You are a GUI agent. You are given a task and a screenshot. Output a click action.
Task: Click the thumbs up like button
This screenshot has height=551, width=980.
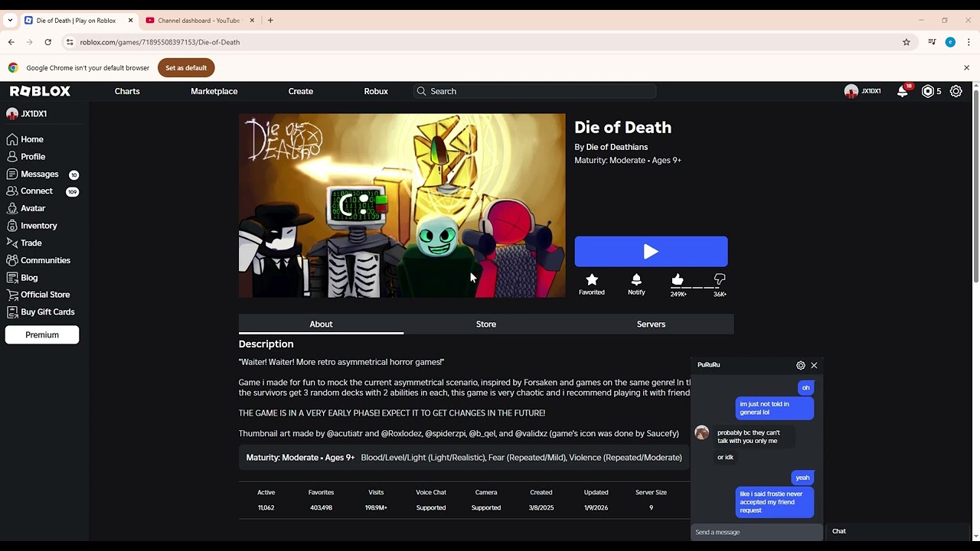[x=678, y=279]
